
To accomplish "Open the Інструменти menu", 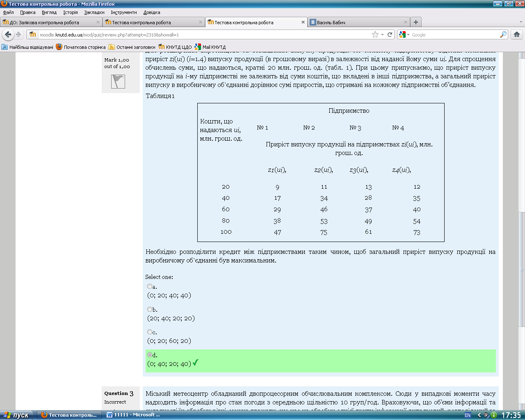I will tap(124, 12).
